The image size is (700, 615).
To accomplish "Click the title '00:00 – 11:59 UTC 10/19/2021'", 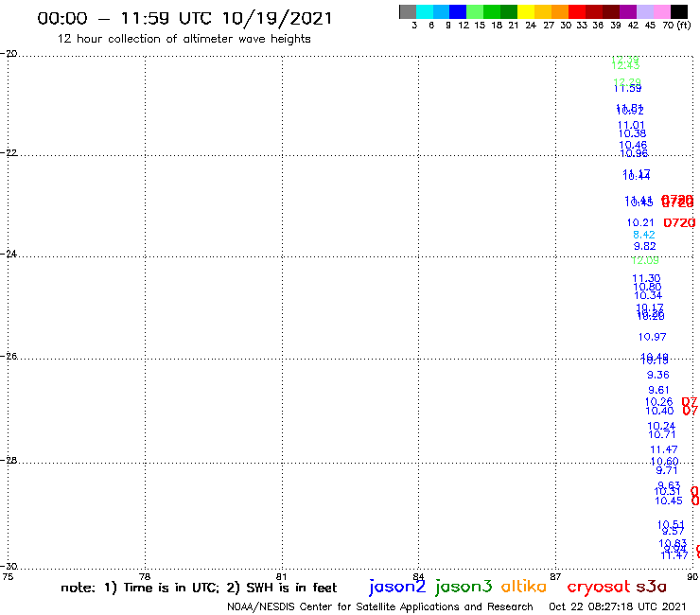I will [x=184, y=19].
